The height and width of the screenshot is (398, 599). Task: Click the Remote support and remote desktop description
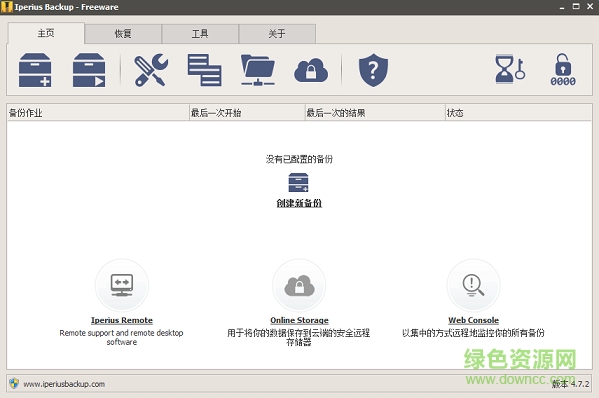click(121, 338)
